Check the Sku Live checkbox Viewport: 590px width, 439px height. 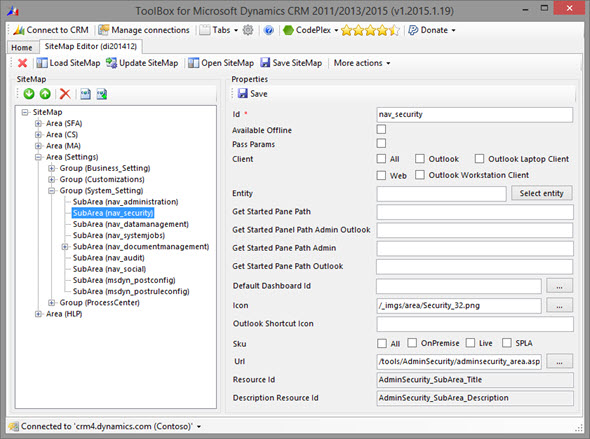470,343
